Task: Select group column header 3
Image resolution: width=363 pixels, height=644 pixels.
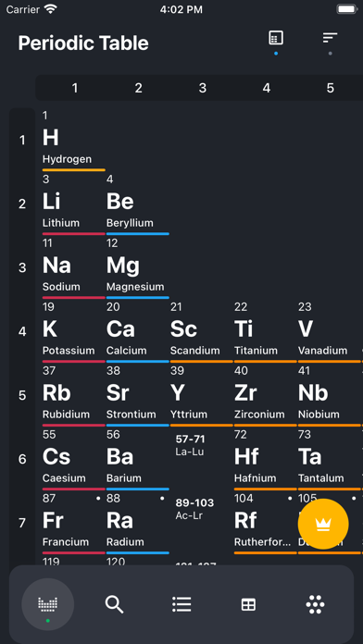Action: (202, 88)
